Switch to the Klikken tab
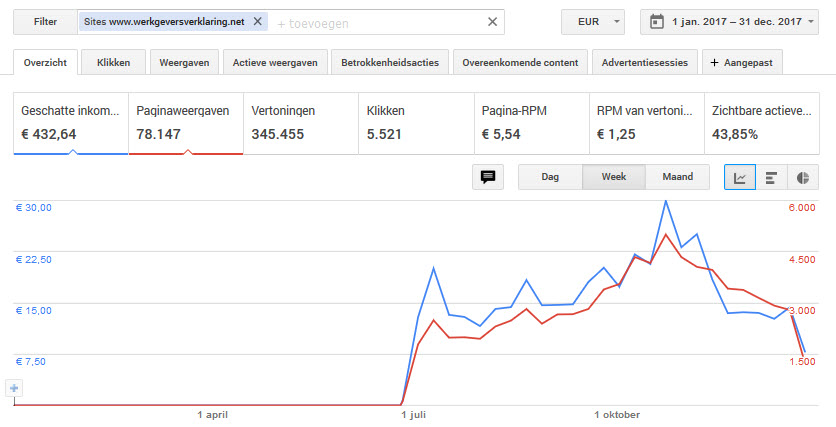Screen dimensions: 836x427 [x=114, y=62]
